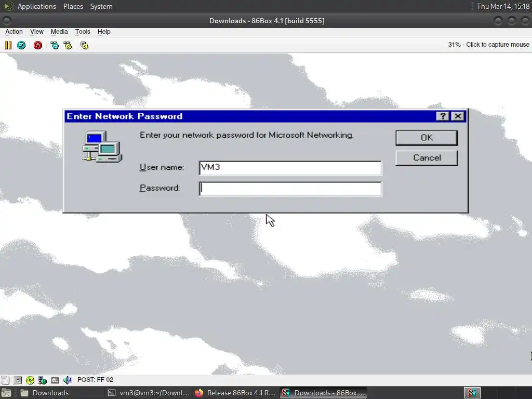Open the Help menu
This screenshot has width=532, height=399.
(x=104, y=32)
